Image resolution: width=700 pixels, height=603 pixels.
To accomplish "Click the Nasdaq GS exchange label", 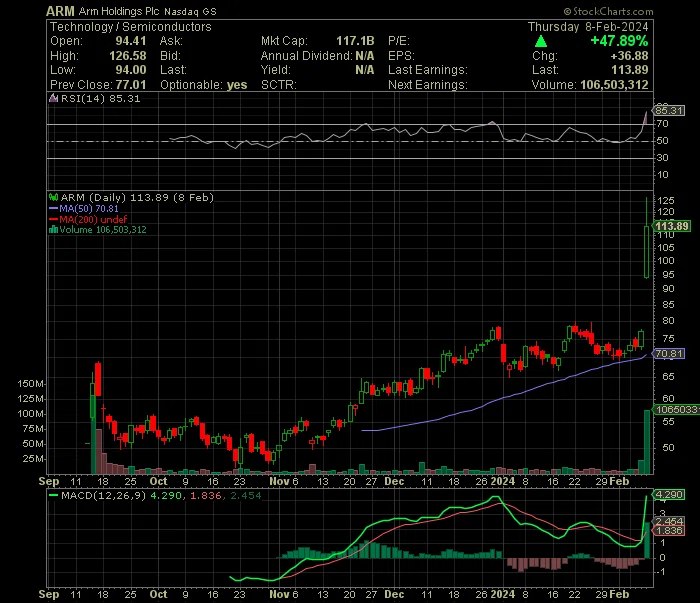I will coord(190,12).
